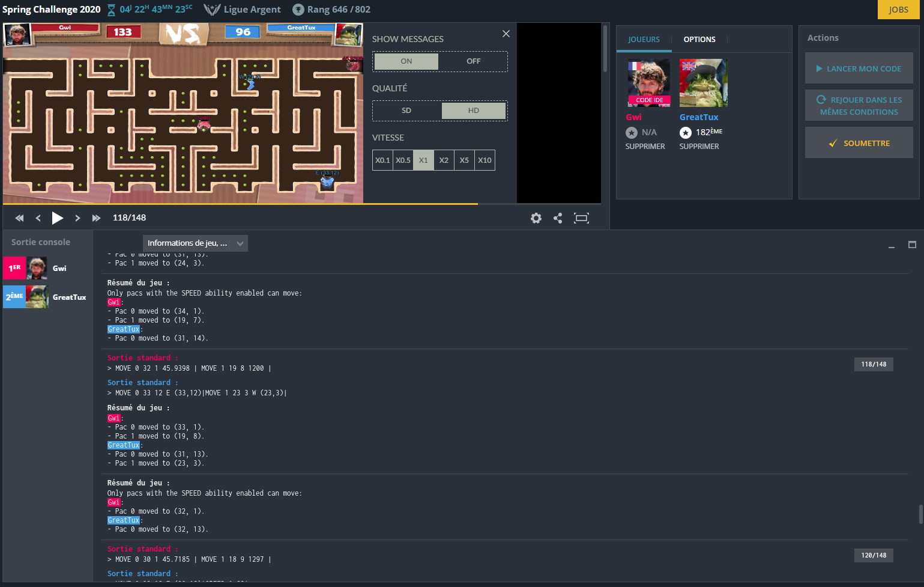Click the hourglass countdown icon
The height and width of the screenshot is (587, 924).
[112, 10]
